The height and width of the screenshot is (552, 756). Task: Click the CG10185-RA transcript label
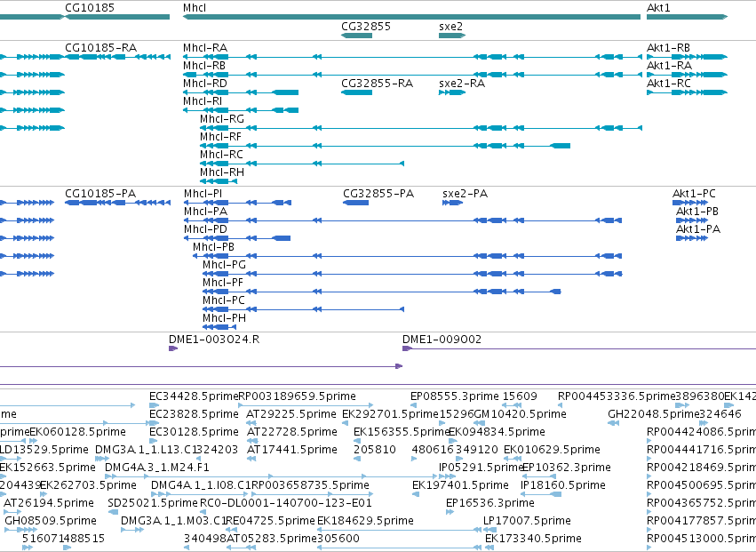100,48
